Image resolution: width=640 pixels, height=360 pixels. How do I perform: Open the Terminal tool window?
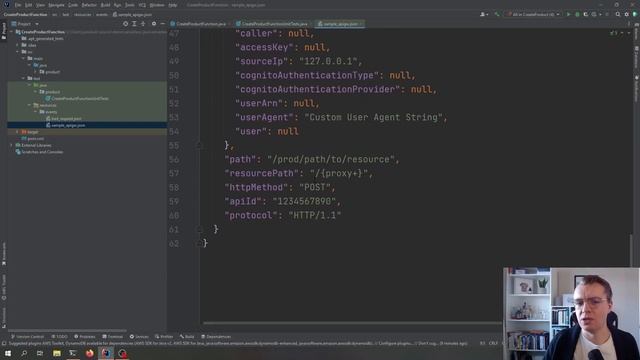[113, 337]
